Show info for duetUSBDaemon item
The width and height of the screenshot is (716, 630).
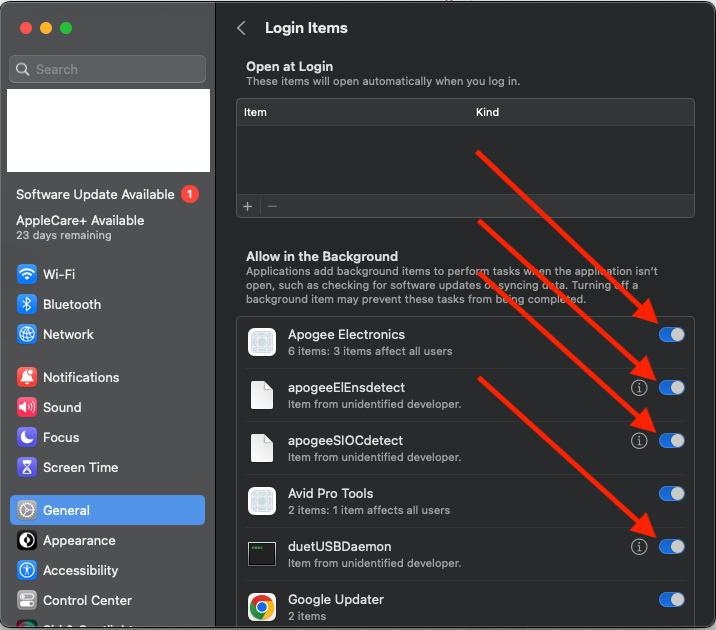coord(639,546)
